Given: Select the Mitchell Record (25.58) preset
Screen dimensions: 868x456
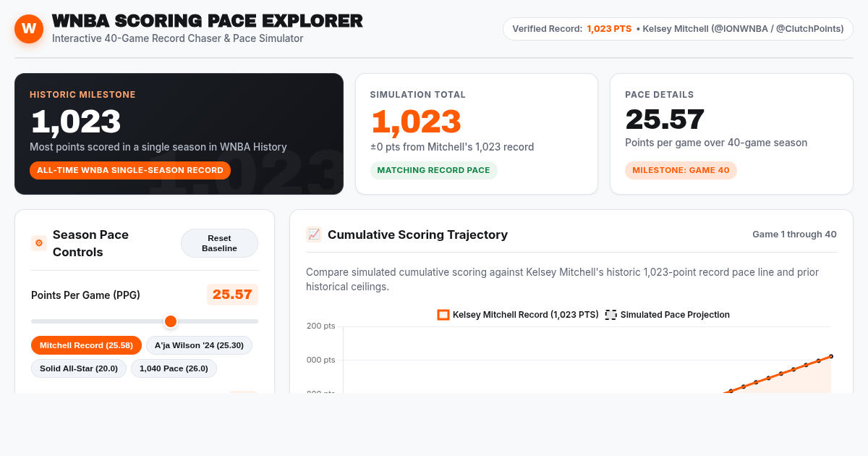Looking at the screenshot, I should [x=86, y=345].
